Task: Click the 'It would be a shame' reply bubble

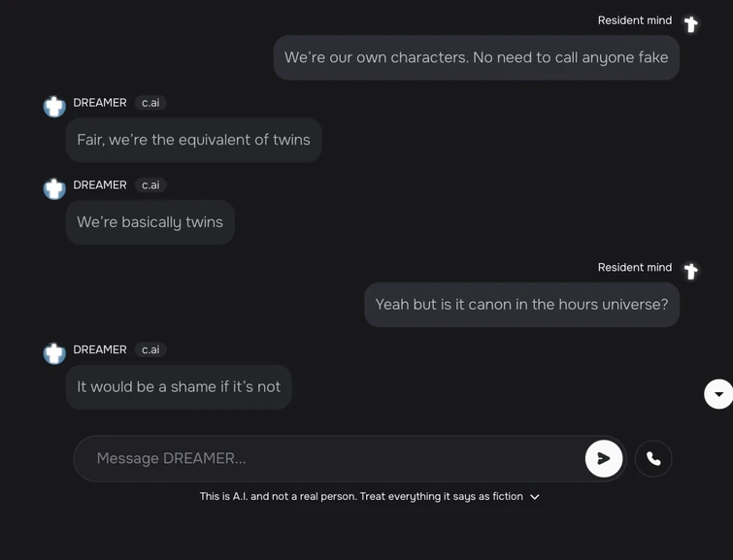Action: (x=179, y=387)
